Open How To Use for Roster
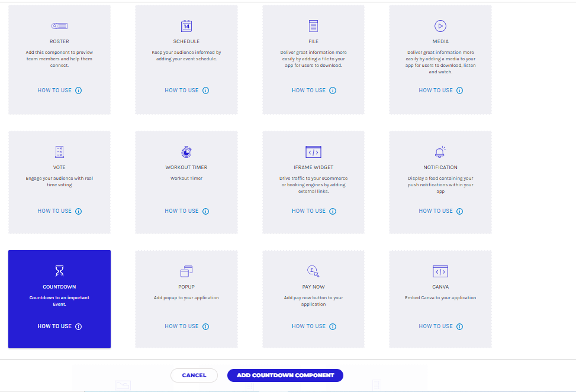Image resolution: width=576 pixels, height=392 pixels. tap(54, 90)
